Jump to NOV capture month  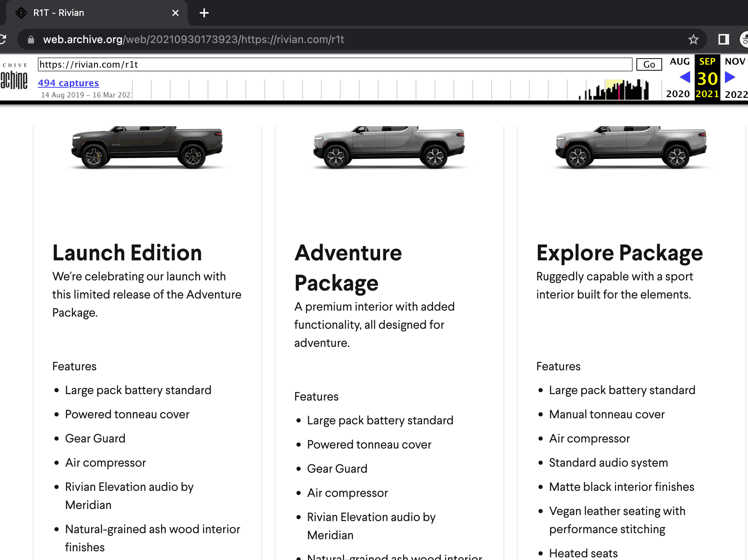click(x=735, y=62)
